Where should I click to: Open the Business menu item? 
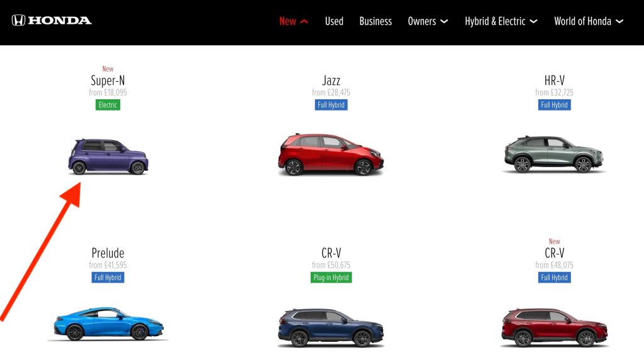375,21
